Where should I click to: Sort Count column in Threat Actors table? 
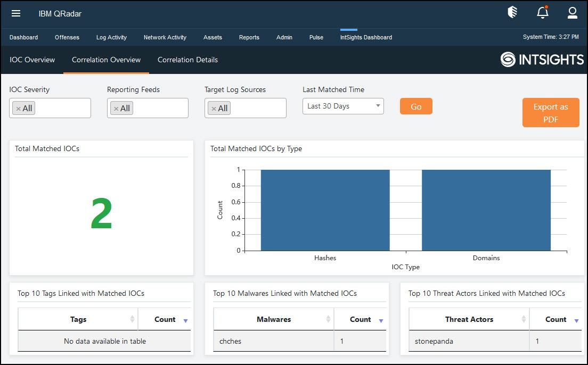[556, 319]
